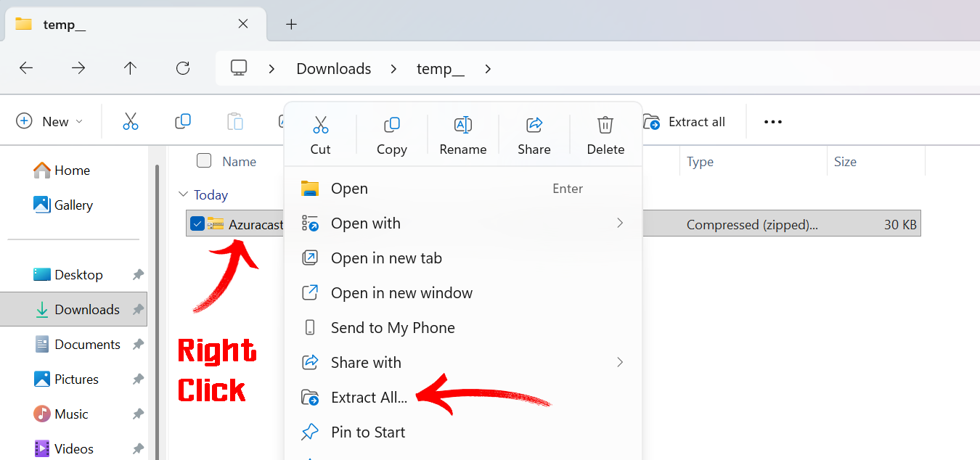Click Delete trash icon in context menu

[x=605, y=126]
